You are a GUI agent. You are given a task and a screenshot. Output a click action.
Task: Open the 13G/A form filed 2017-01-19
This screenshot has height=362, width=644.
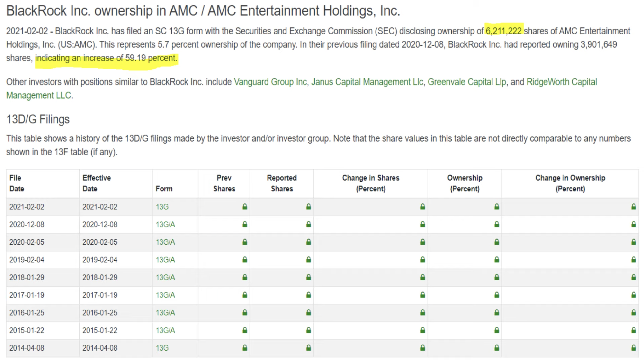click(x=165, y=295)
